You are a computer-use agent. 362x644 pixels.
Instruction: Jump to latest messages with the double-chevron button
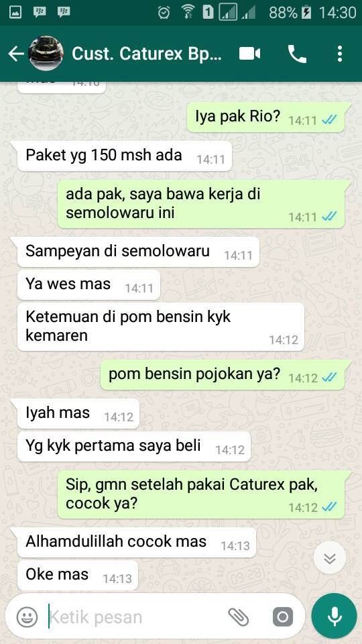click(330, 558)
